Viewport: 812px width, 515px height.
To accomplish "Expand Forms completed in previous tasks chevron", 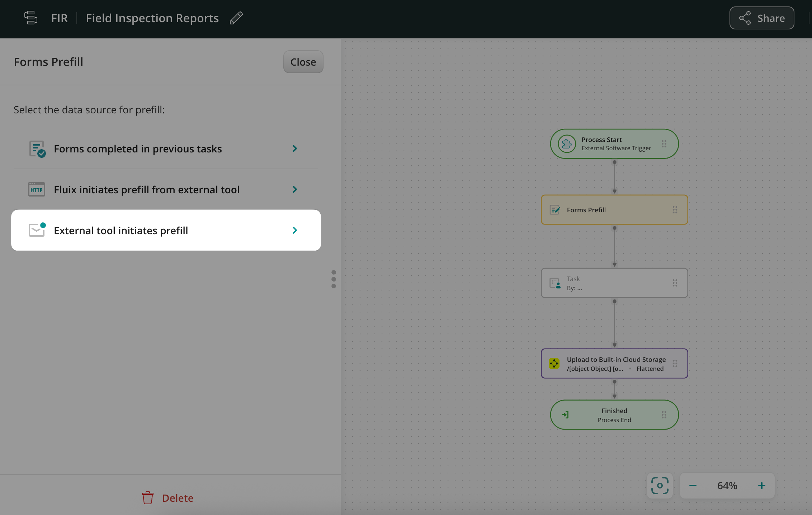I will pos(294,148).
